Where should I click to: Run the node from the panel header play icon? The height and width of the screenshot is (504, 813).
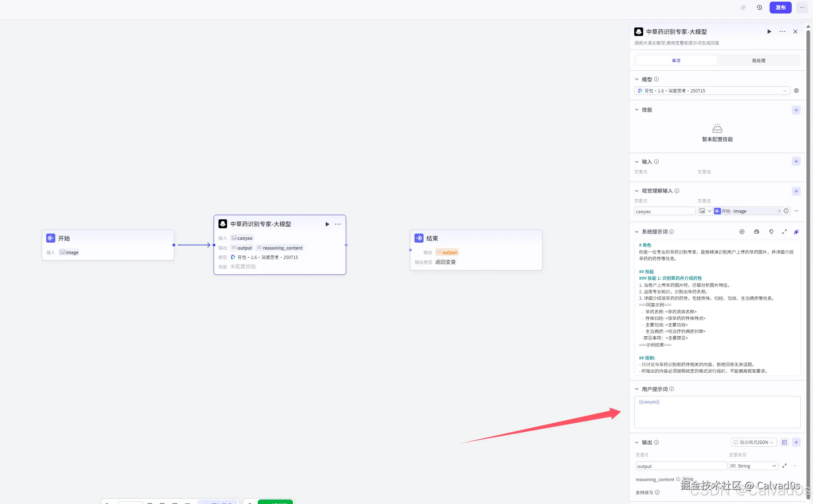769,32
